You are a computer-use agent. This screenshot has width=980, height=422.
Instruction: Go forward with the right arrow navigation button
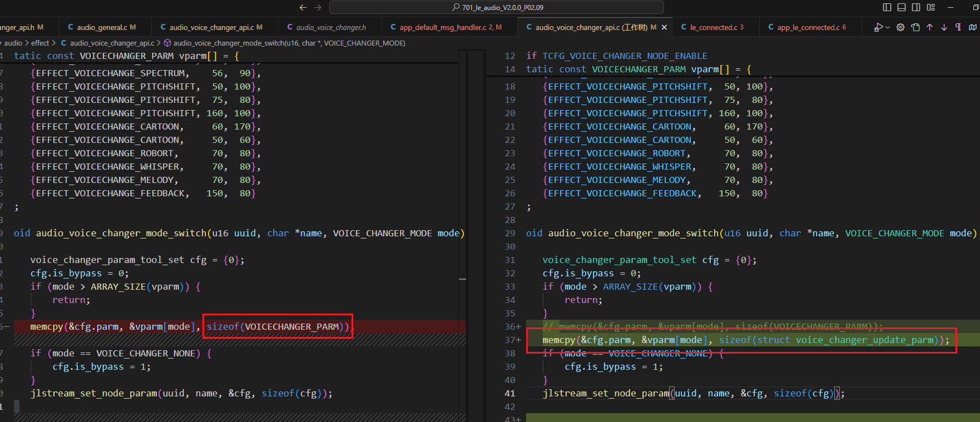[318, 7]
